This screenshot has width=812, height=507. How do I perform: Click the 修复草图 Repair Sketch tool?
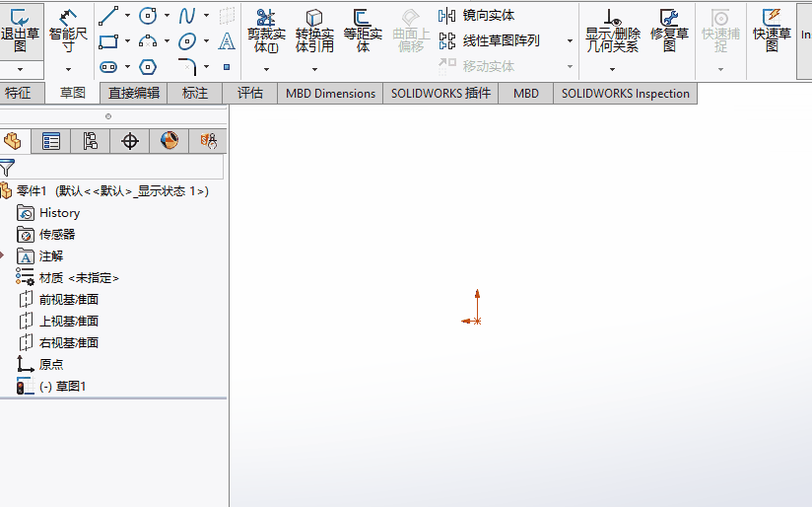click(669, 32)
